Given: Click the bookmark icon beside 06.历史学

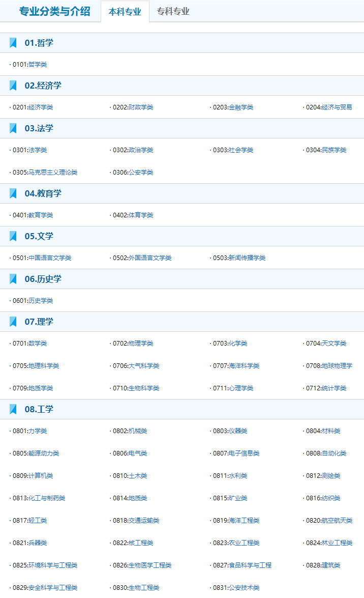Looking at the screenshot, I should coord(13,279).
